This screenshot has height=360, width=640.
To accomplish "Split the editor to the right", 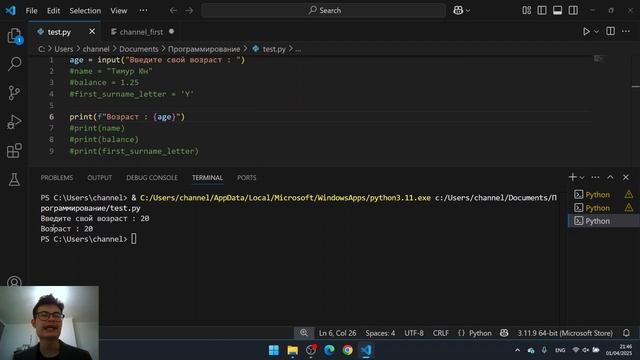I will 611,31.
